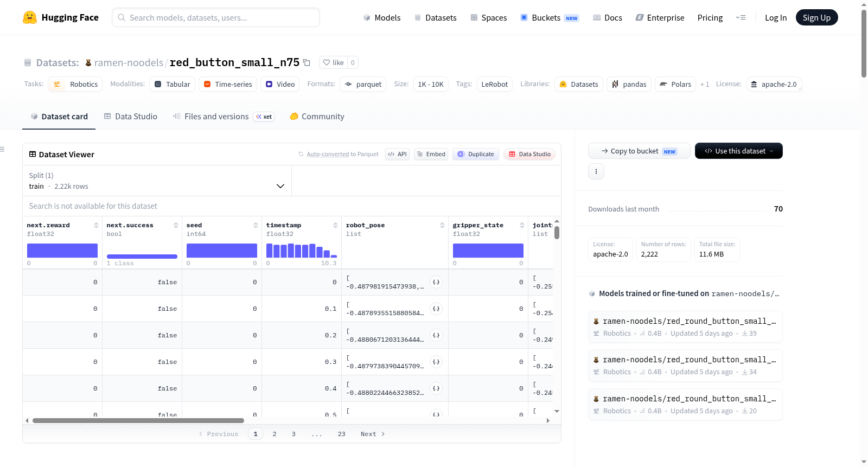The image size is (868, 467).
Task: Expand JSON braces icon in timestamp 0 row
Action: coord(436,282)
